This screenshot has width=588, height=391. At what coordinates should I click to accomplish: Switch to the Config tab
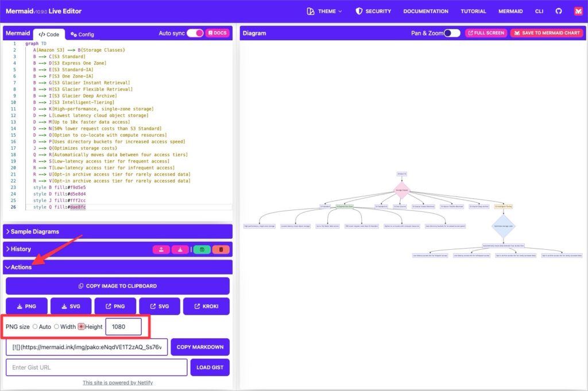[x=82, y=34]
